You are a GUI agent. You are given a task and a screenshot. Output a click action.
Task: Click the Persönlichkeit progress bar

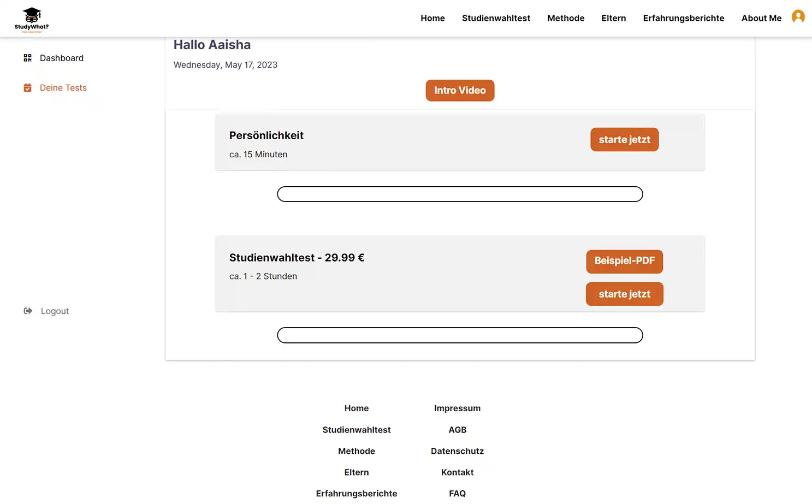[x=460, y=194]
